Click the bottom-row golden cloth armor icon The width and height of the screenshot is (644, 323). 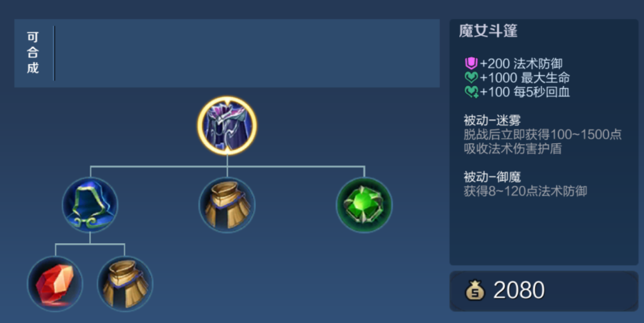(125, 284)
